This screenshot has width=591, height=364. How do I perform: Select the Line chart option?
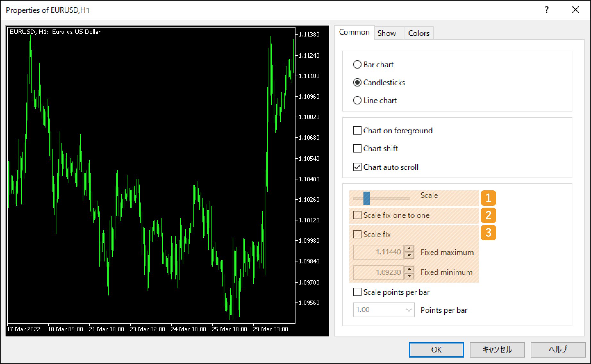(357, 101)
